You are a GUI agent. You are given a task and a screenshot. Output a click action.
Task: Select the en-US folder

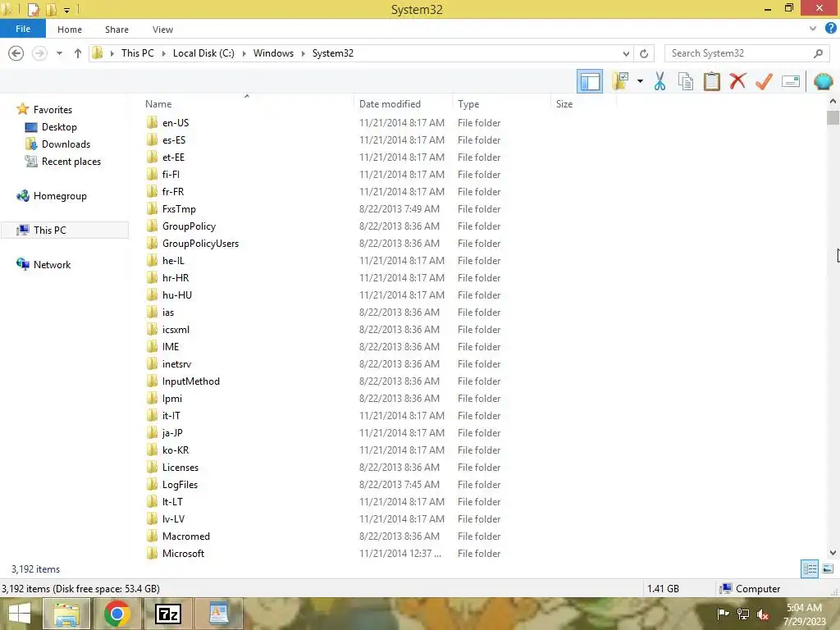pyautogui.click(x=176, y=123)
